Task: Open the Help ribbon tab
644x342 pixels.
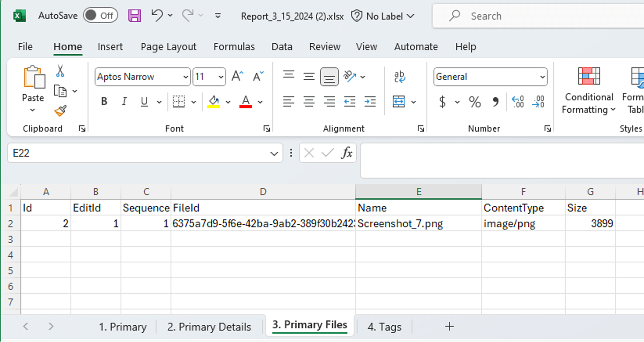Action: [x=466, y=47]
